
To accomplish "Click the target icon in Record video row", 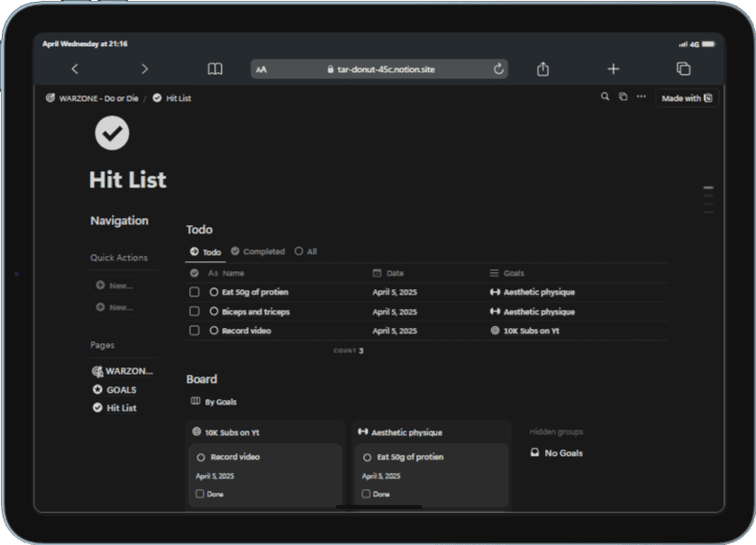I will (495, 331).
